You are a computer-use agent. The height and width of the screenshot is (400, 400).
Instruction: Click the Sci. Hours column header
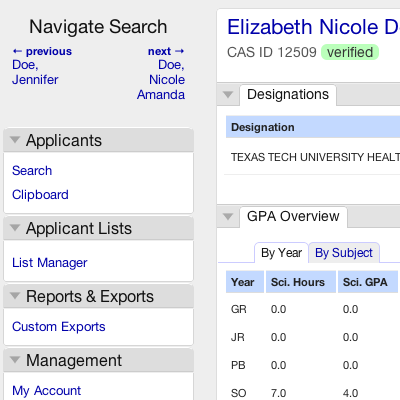pos(301,282)
